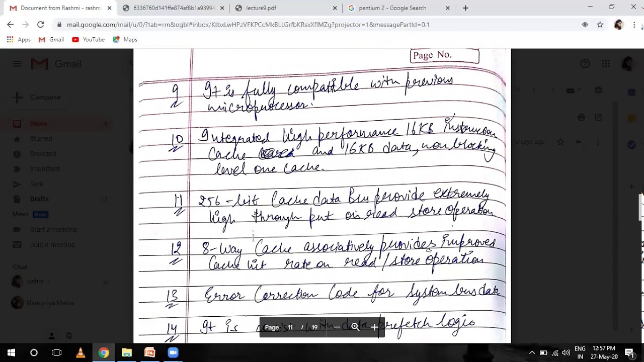Viewport: 644px width, 362px height.
Task: Open Zoom app from the taskbar
Action: coord(173,353)
